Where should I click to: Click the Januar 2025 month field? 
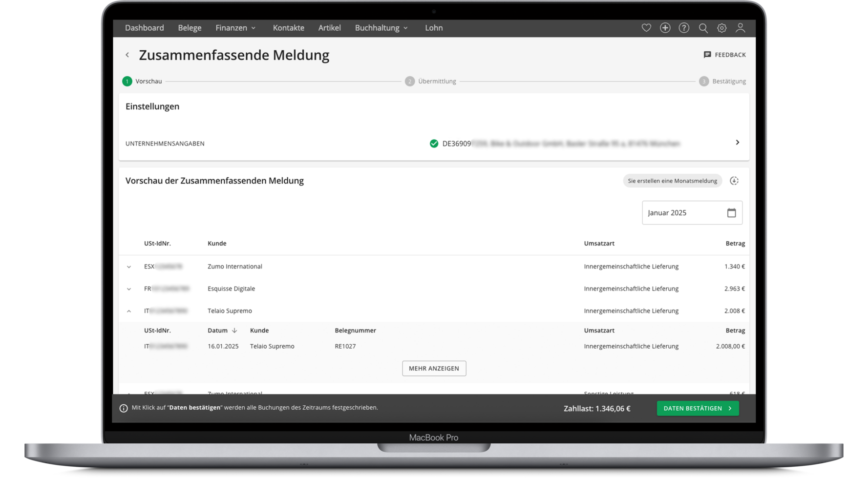(x=684, y=213)
